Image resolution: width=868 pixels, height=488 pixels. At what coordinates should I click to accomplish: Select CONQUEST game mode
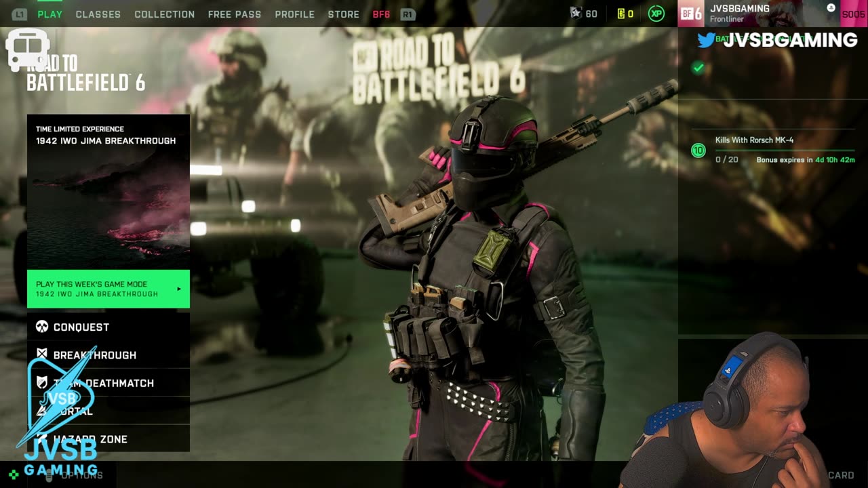108,327
